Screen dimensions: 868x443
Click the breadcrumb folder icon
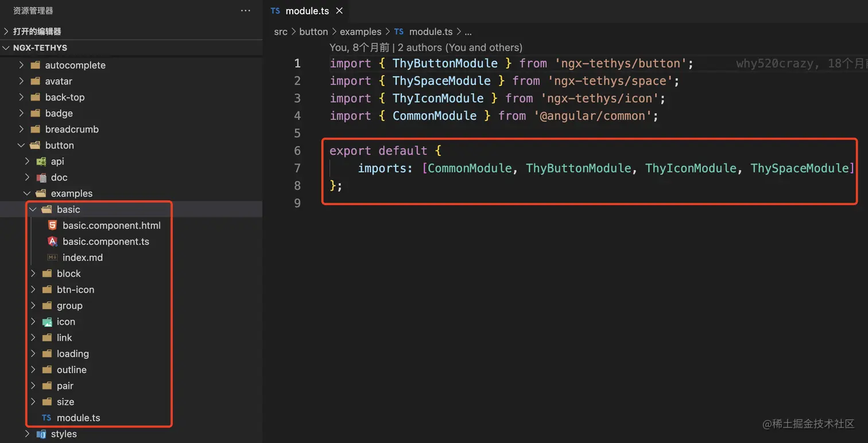[36, 129]
